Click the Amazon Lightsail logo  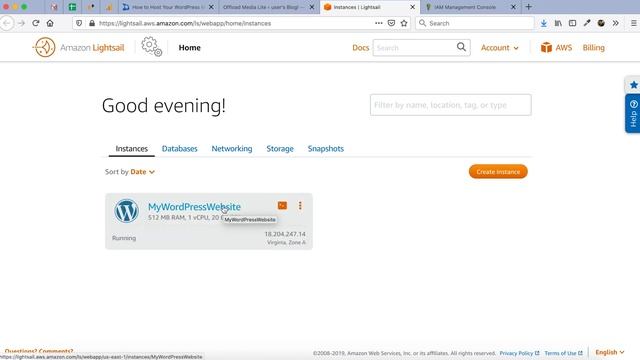pyautogui.click(x=78, y=47)
